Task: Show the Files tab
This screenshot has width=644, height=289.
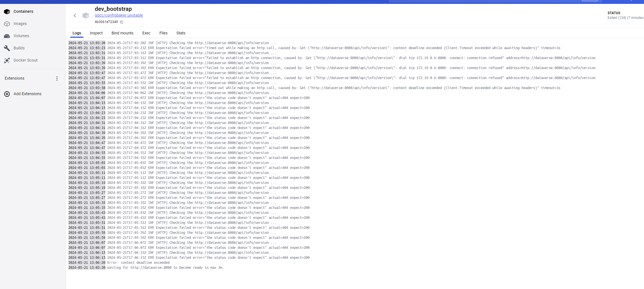Action: (163, 33)
